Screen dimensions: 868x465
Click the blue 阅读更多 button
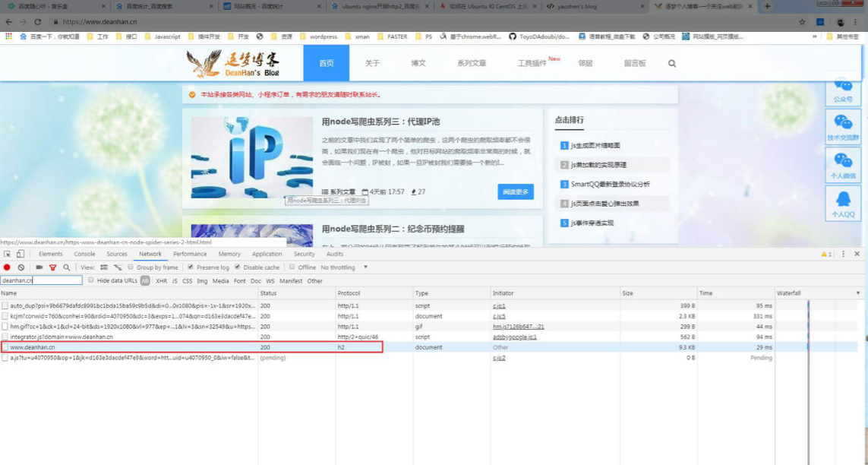pyautogui.click(x=516, y=192)
